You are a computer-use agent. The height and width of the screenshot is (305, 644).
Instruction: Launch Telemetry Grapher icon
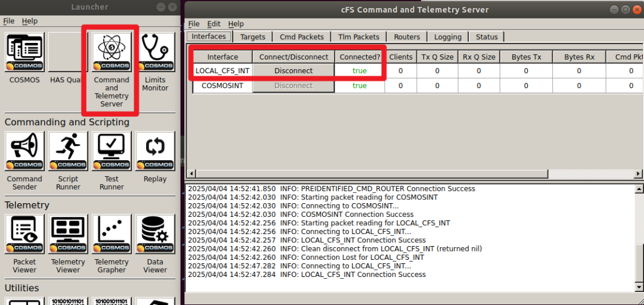112,234
